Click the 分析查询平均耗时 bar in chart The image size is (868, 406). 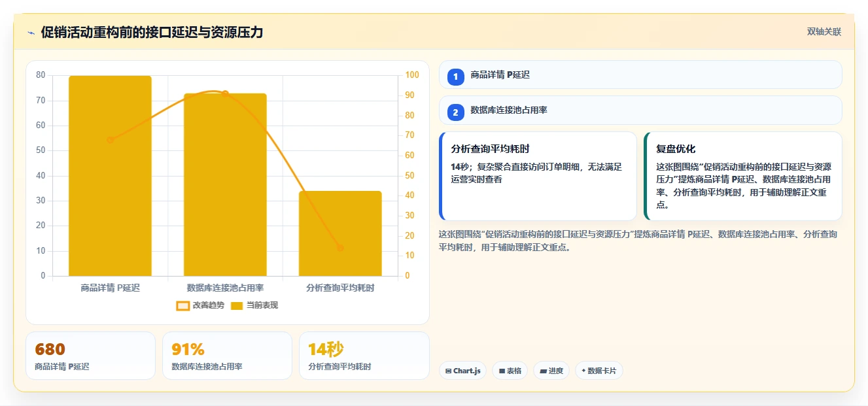[340, 233]
